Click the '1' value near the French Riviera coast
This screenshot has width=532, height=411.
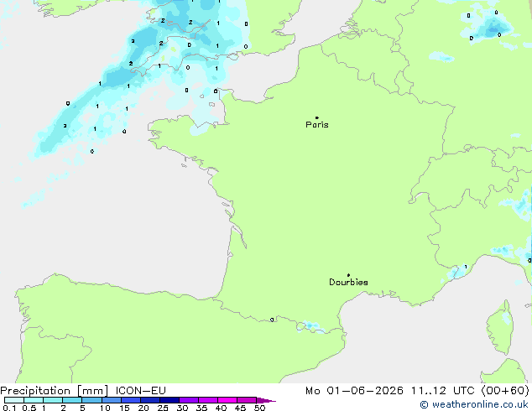[x=466, y=267]
